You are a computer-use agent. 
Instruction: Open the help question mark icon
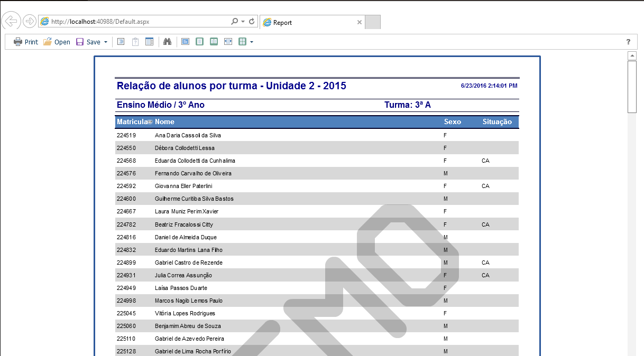coord(628,42)
